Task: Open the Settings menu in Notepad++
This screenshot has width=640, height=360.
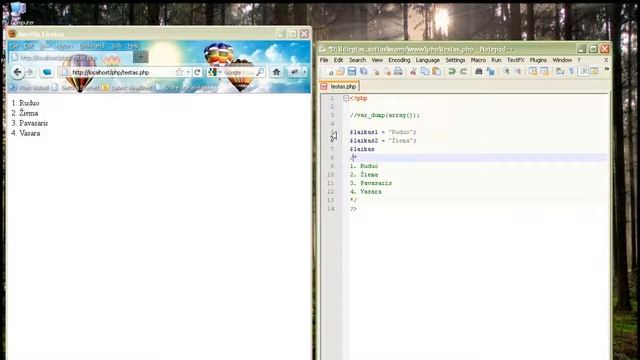Action: (x=455, y=60)
